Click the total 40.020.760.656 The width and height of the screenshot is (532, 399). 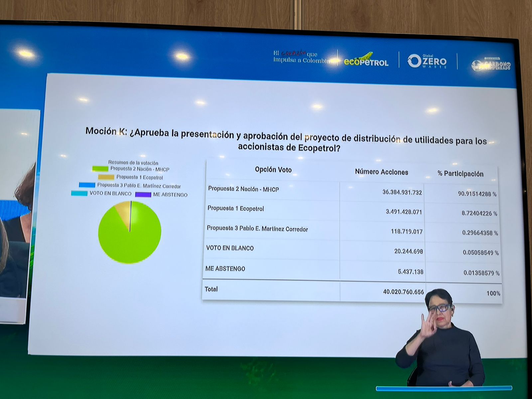click(403, 292)
